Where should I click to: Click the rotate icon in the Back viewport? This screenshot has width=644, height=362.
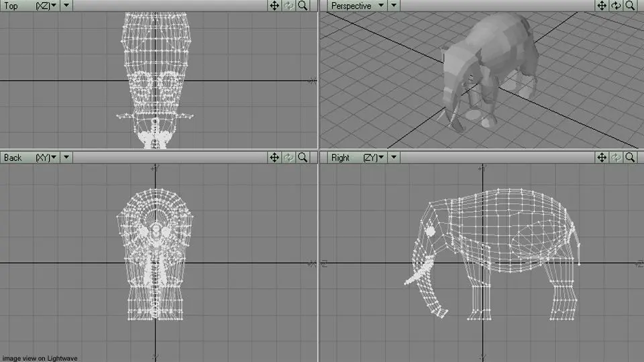click(x=288, y=158)
